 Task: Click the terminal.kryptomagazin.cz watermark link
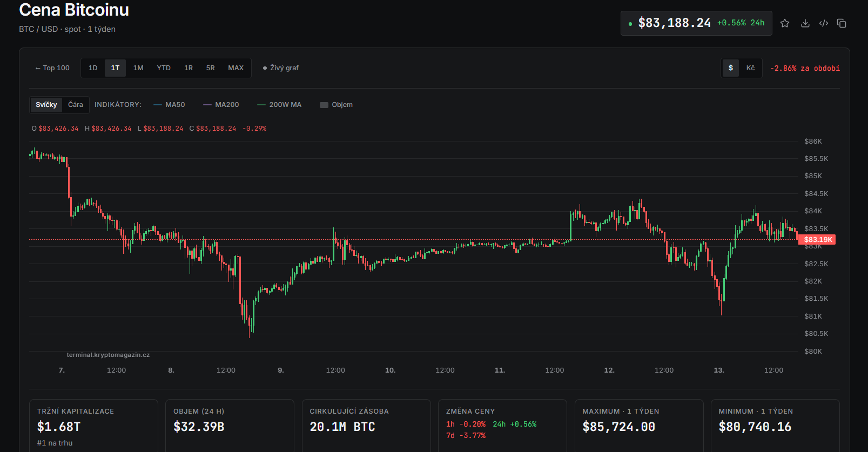(x=108, y=355)
